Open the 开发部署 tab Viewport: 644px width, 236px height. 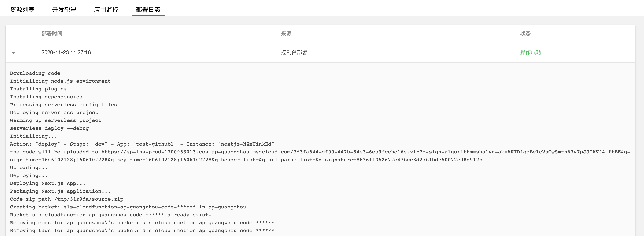64,9
